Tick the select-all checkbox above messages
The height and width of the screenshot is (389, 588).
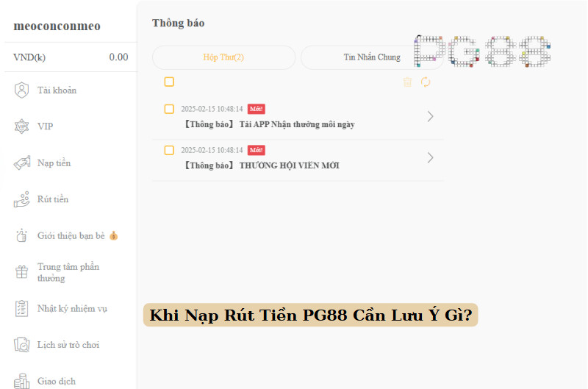(169, 82)
